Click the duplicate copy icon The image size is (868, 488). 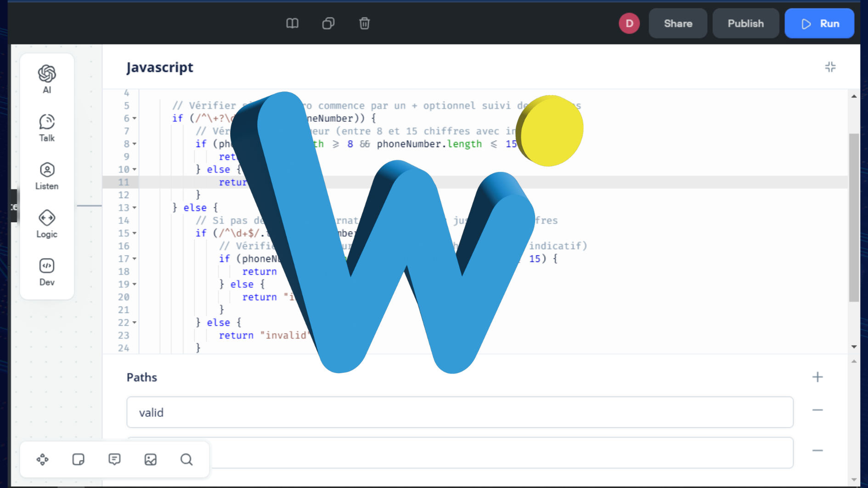[x=328, y=23]
